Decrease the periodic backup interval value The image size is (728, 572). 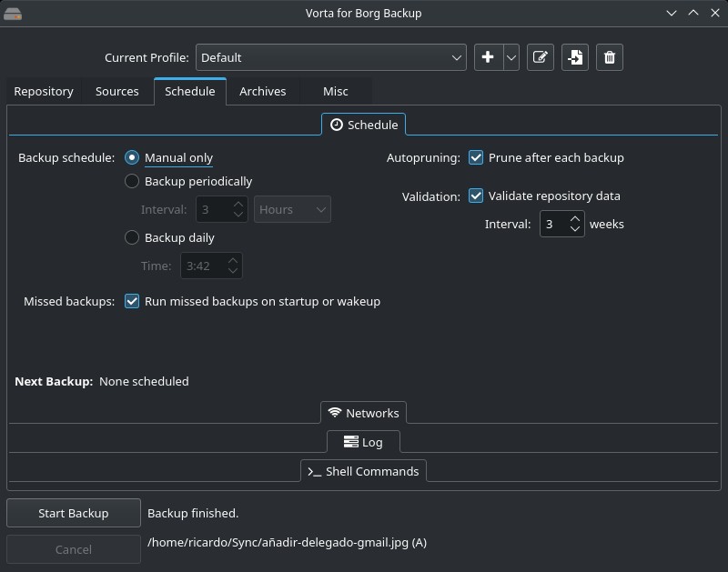click(238, 215)
